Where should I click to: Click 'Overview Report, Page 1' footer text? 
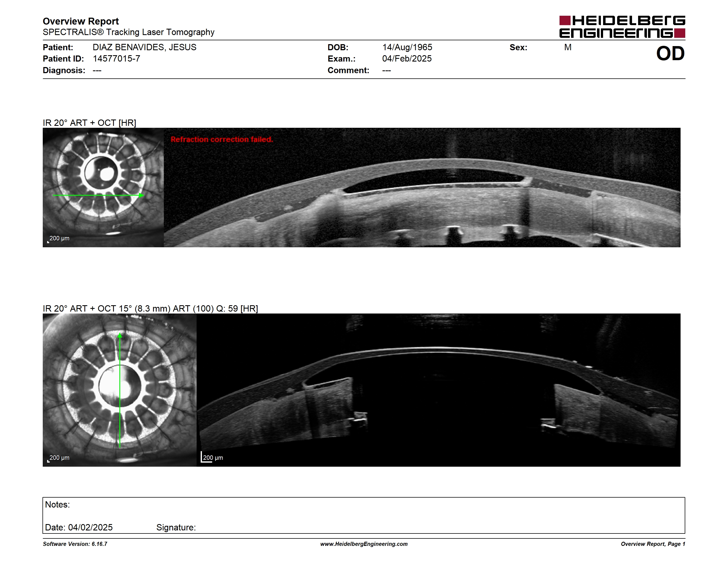pyautogui.click(x=653, y=544)
